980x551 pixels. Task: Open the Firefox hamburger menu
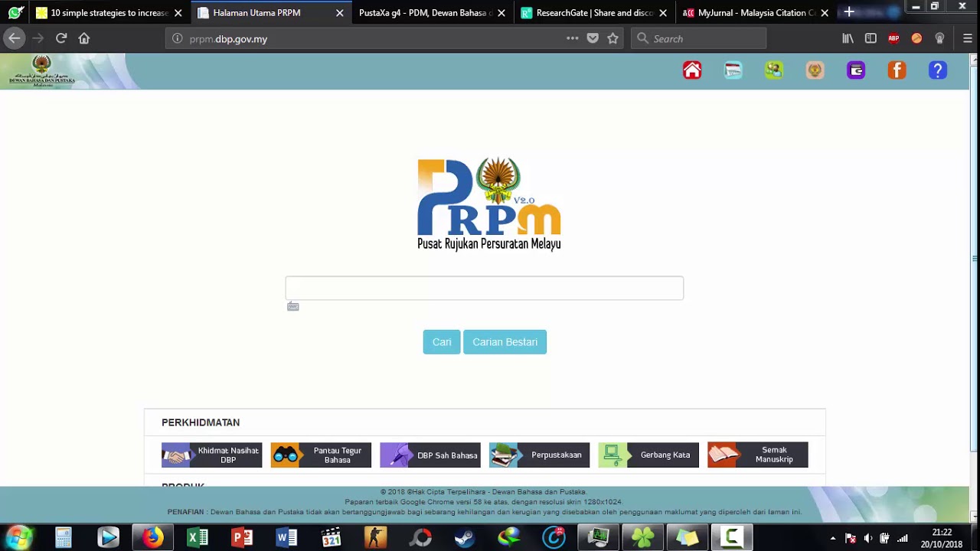tap(968, 38)
